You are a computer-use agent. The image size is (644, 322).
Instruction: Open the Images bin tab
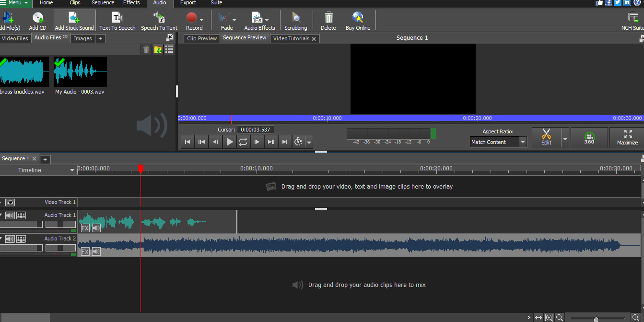click(82, 38)
